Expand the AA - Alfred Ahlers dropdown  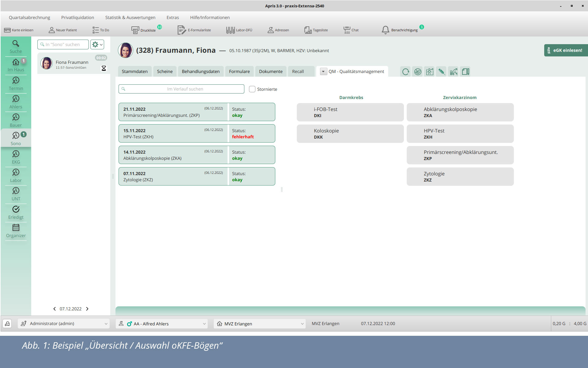point(162,324)
